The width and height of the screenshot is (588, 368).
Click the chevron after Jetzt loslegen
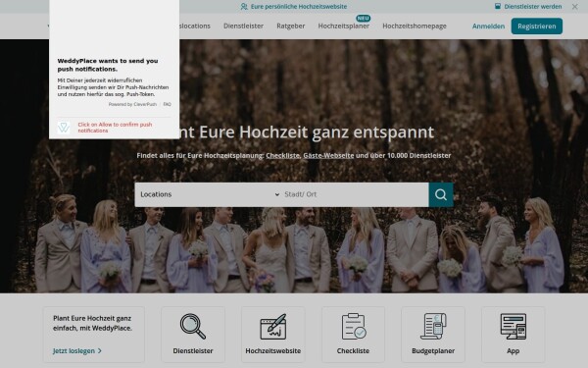pyautogui.click(x=100, y=350)
